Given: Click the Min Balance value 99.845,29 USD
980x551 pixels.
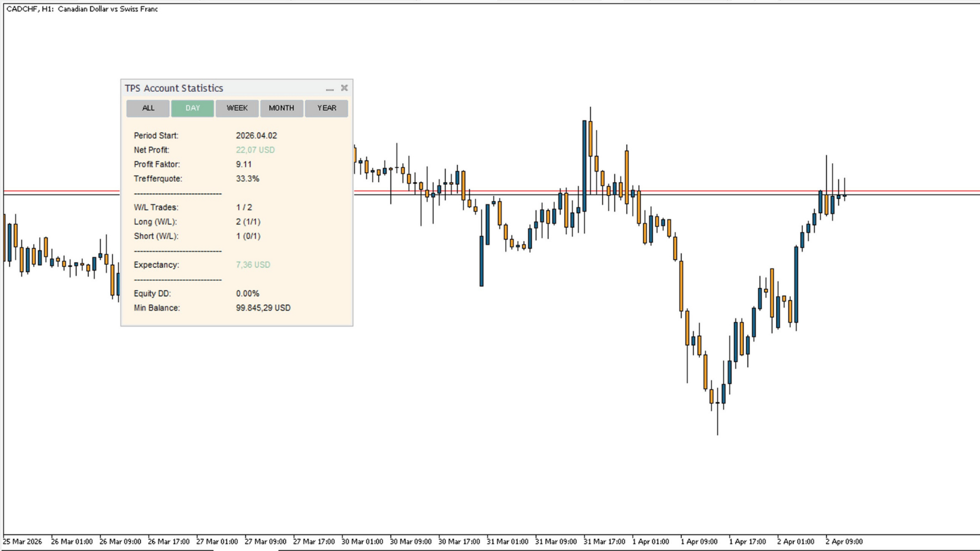Looking at the screenshot, I should [263, 308].
